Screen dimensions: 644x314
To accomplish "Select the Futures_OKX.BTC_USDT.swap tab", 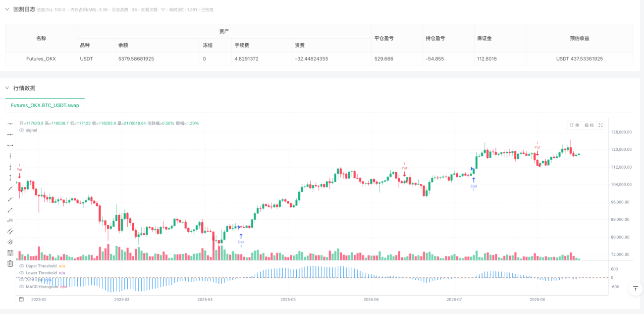I will coord(45,105).
